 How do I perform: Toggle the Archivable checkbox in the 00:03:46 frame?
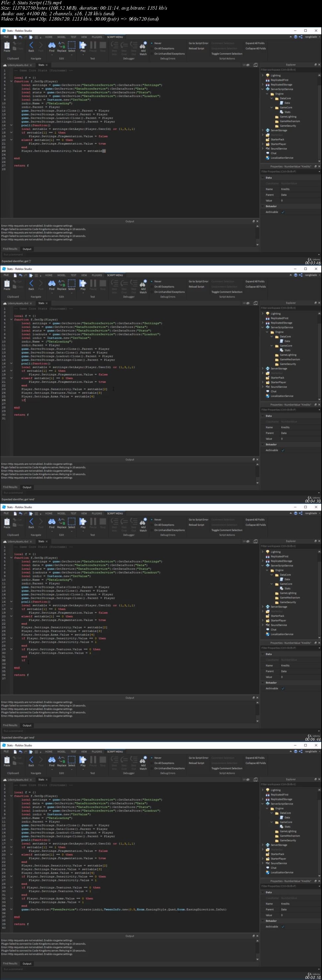point(283,212)
